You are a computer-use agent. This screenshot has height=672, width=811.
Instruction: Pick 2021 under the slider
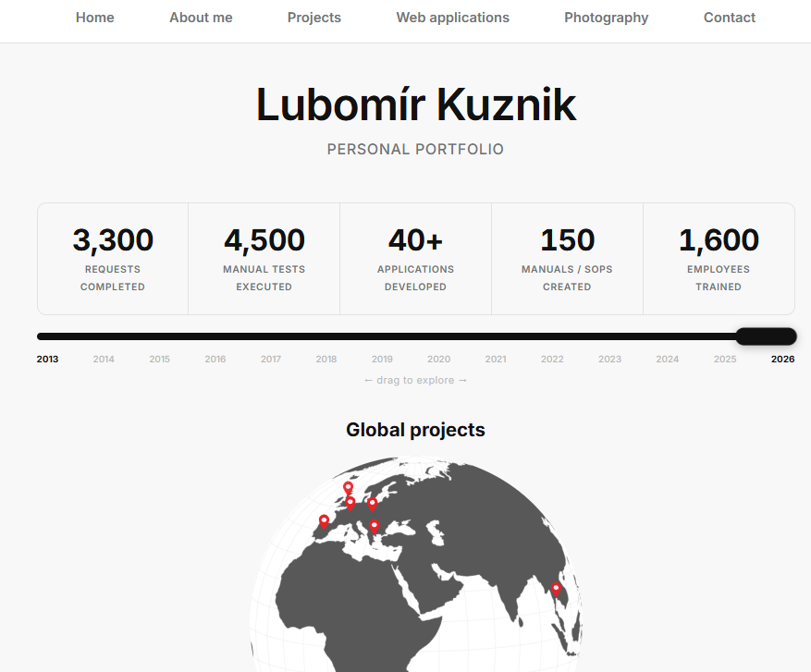(496, 360)
